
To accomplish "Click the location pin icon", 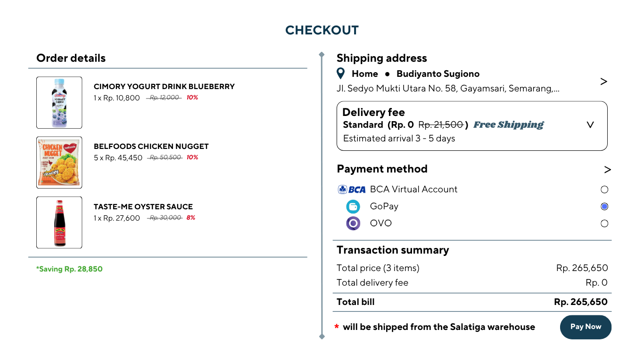I will tap(341, 74).
